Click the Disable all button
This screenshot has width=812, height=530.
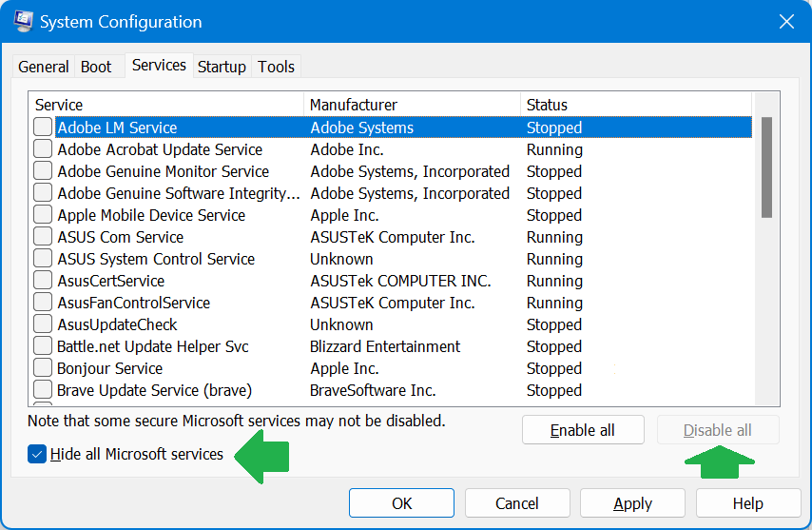(718, 430)
